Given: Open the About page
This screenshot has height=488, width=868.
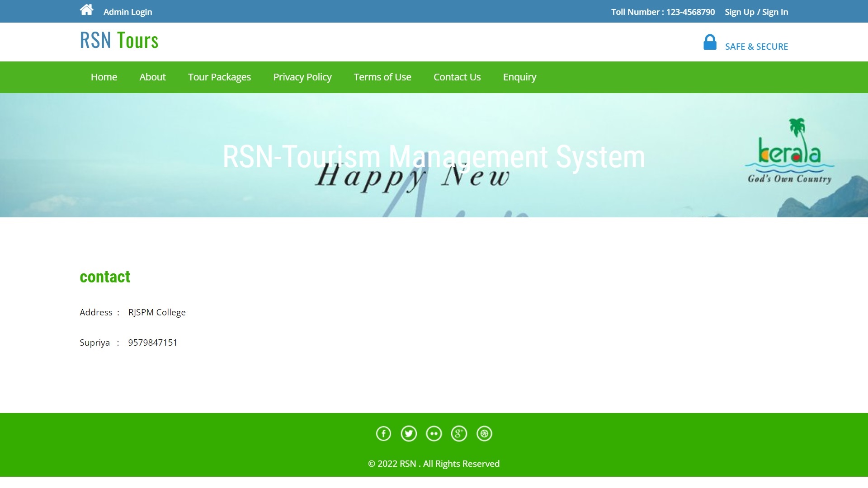Looking at the screenshot, I should [x=152, y=77].
